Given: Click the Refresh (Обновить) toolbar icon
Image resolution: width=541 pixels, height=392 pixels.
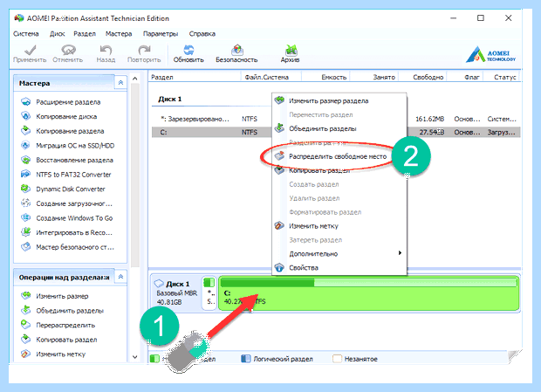Looking at the screenshot, I should pyautogui.click(x=188, y=51).
